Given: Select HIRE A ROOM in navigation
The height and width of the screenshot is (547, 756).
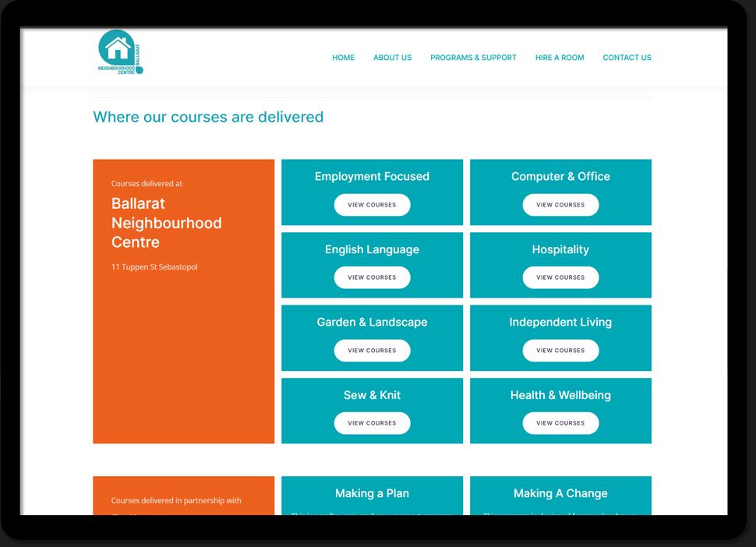Looking at the screenshot, I should click(559, 58).
